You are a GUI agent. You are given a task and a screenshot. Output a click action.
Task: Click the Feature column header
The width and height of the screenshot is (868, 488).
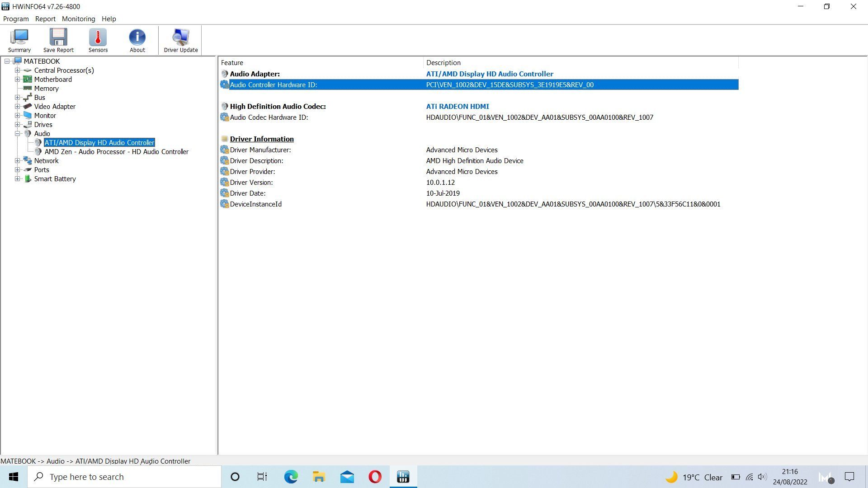[x=321, y=63]
